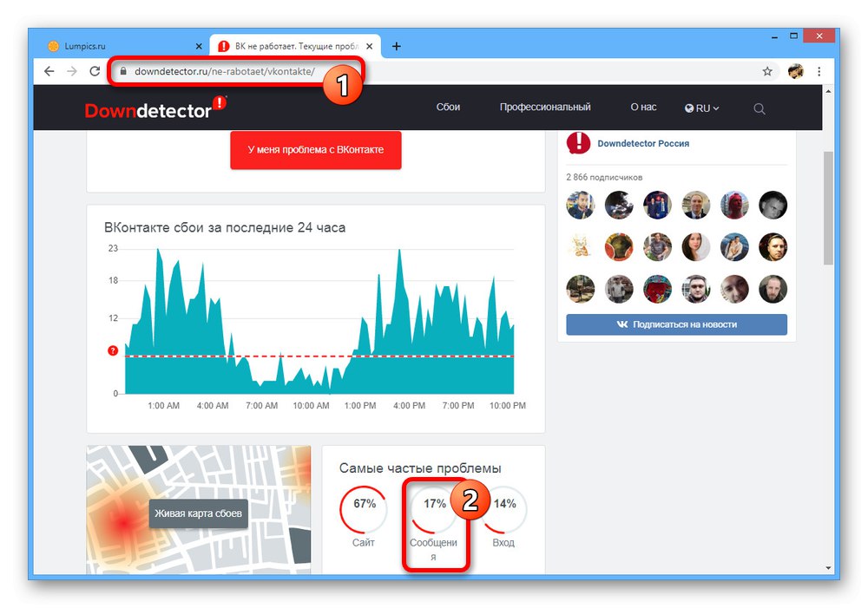Click the scrollbar down arrow
This screenshot has height=608, width=868.
tap(828, 568)
